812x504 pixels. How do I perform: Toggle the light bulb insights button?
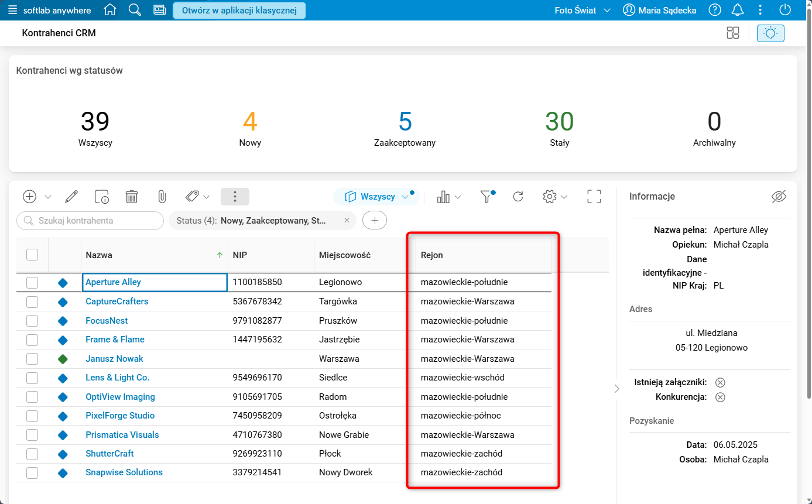pyautogui.click(x=770, y=33)
